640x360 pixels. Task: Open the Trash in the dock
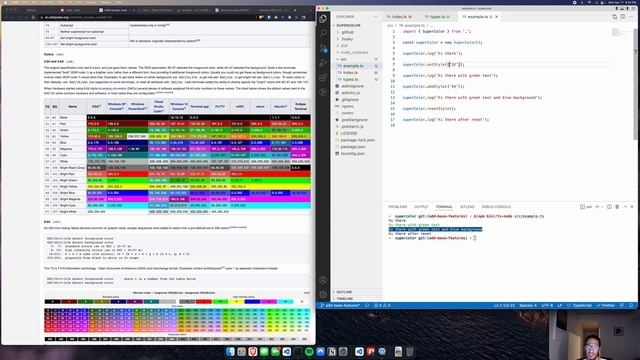point(409,351)
